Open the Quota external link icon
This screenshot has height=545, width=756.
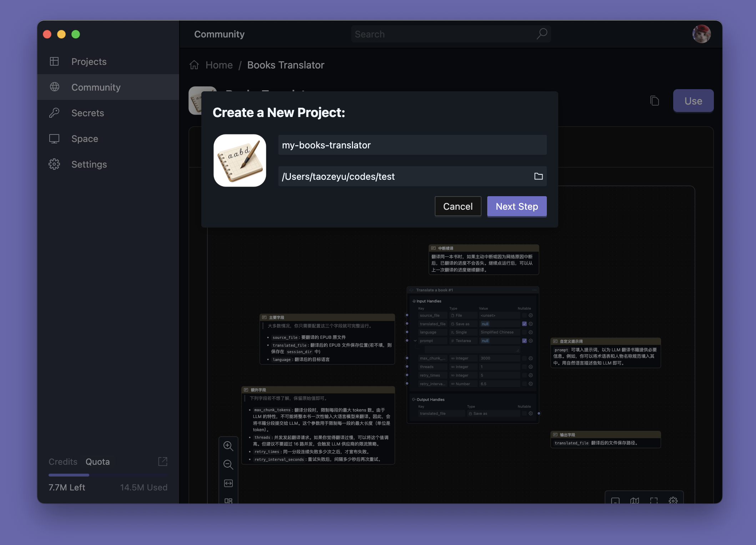[x=163, y=462]
